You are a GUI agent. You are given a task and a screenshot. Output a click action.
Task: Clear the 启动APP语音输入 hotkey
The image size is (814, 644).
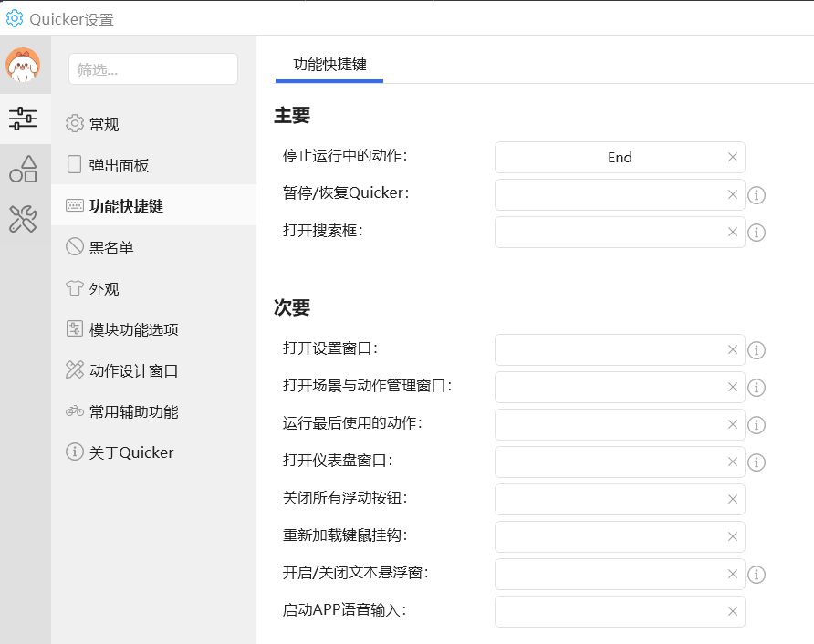(x=733, y=611)
